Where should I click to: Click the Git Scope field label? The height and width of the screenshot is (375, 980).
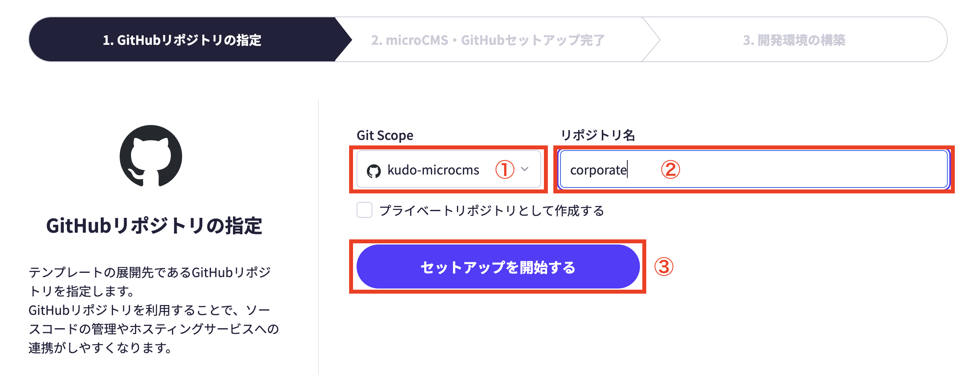[x=385, y=135]
